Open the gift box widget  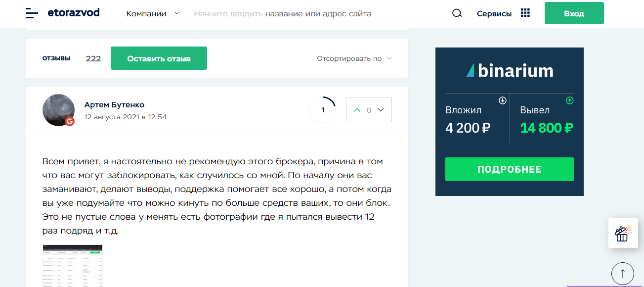click(623, 233)
